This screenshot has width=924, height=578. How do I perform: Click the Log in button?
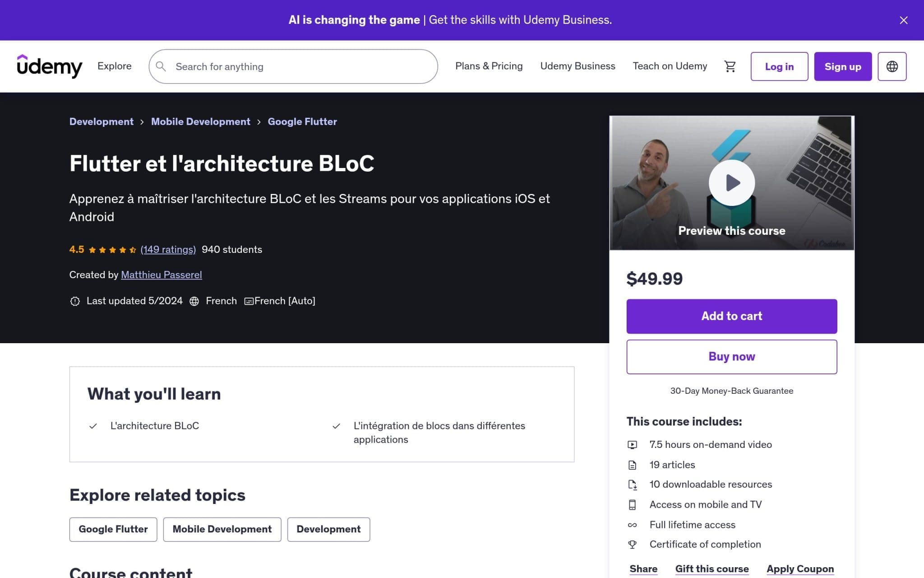click(x=779, y=66)
